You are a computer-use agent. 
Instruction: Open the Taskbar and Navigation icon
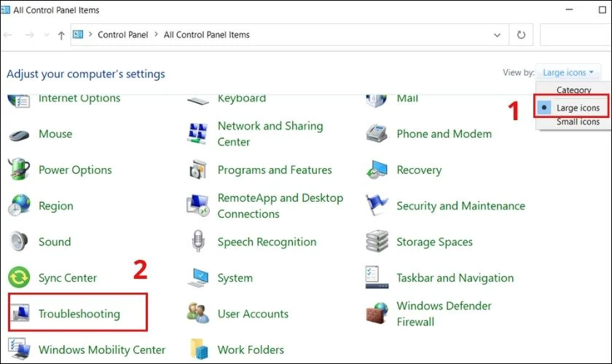[377, 277]
